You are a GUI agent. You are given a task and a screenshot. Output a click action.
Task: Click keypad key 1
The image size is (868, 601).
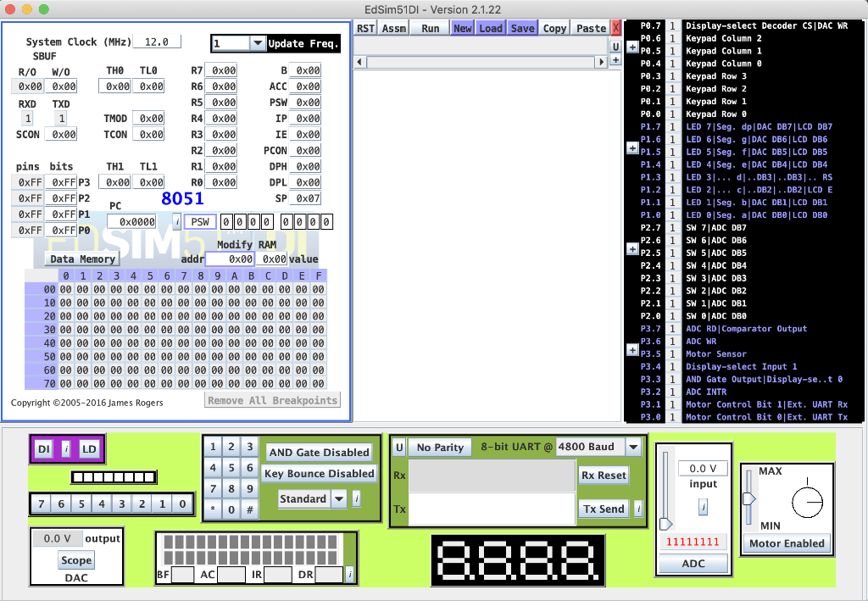[x=213, y=447]
